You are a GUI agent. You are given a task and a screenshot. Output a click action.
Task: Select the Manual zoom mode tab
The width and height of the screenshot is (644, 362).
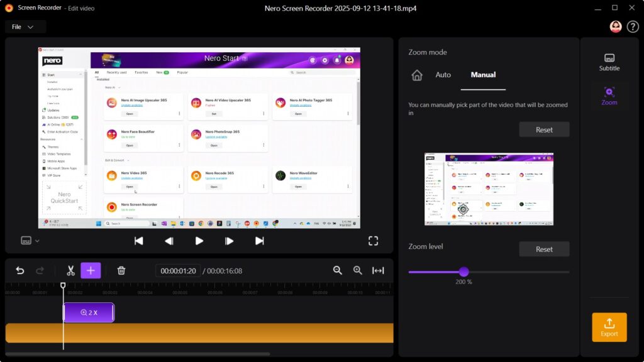(x=483, y=75)
